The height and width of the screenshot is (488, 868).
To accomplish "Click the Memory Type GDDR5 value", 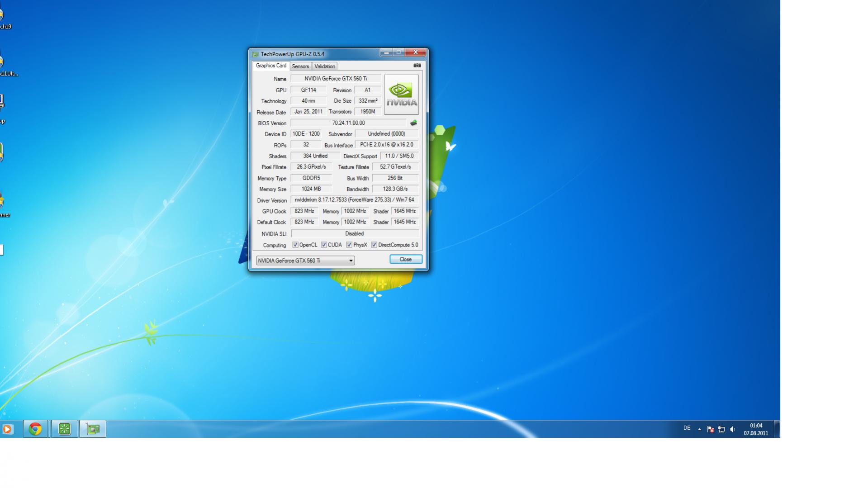I will pyautogui.click(x=311, y=178).
